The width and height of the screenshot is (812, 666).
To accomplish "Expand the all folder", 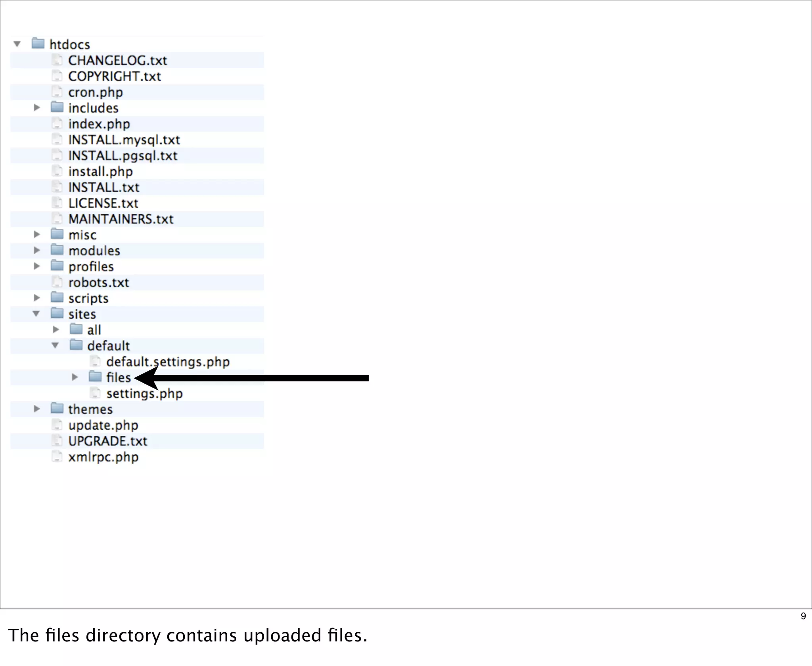I will [x=56, y=329].
